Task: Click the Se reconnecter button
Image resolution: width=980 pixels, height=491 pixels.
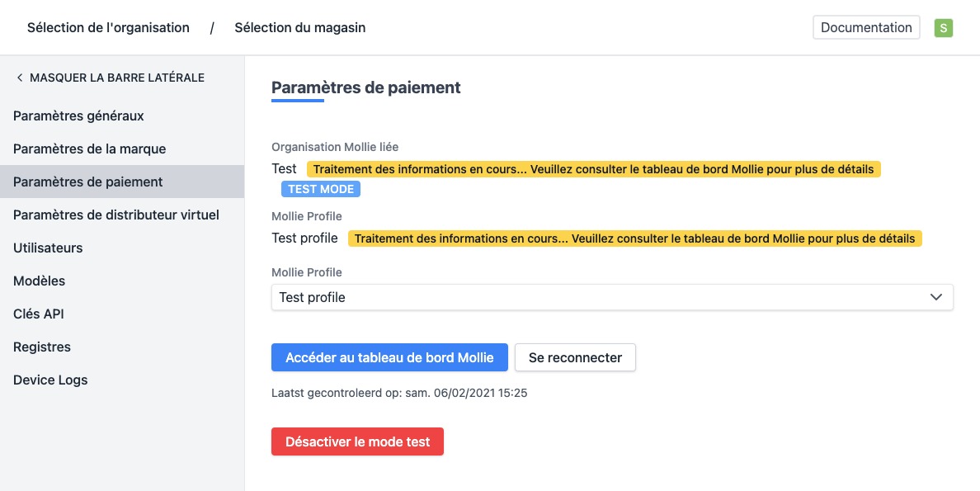Action: pos(575,357)
